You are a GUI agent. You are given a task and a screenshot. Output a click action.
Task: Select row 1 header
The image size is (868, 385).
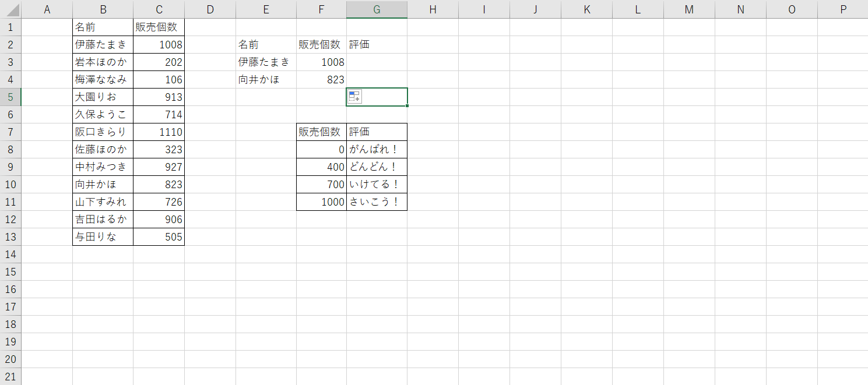(10, 27)
